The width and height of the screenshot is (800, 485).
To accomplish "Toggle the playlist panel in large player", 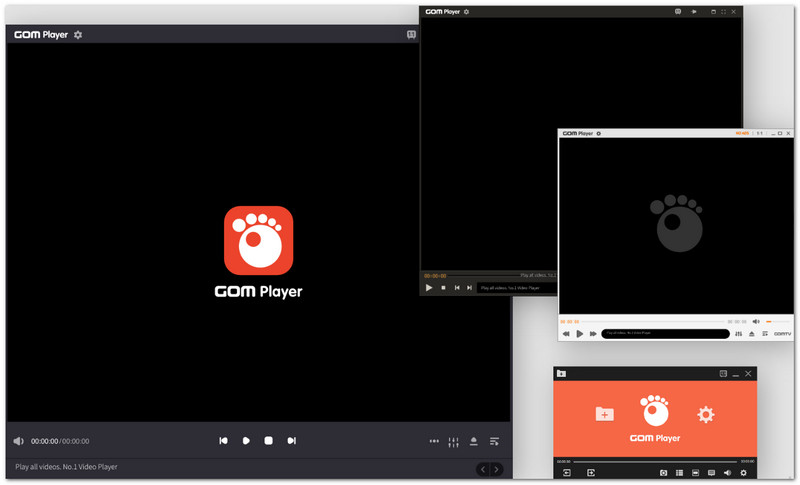I will click(494, 441).
